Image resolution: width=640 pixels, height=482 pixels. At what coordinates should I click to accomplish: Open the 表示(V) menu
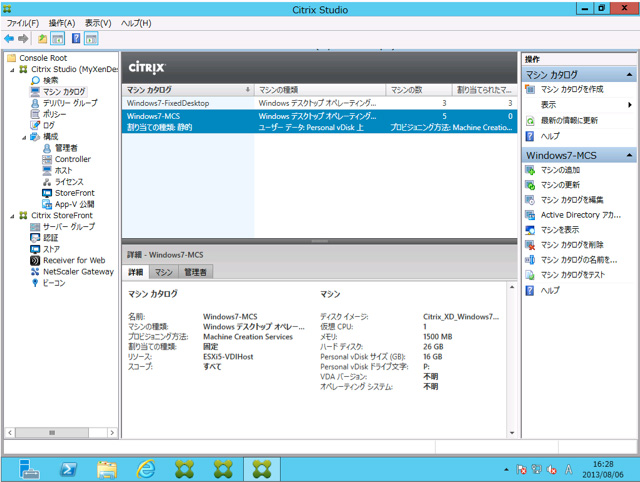click(x=98, y=23)
